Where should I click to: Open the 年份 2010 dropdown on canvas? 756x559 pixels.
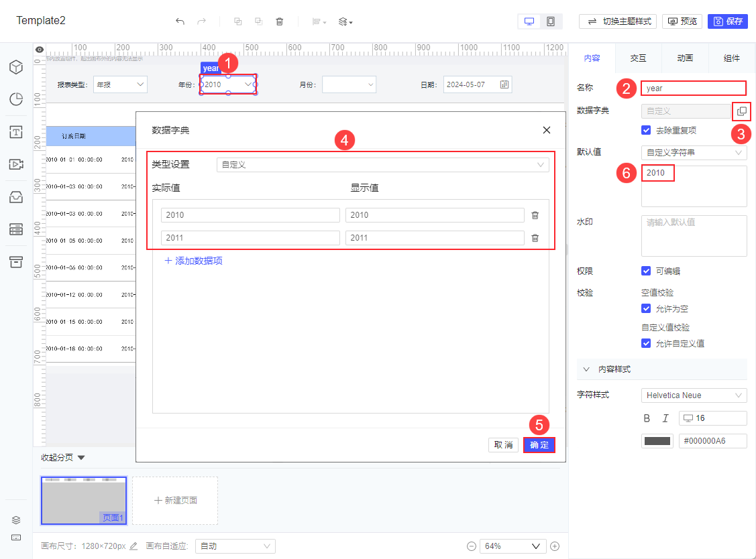click(x=228, y=84)
